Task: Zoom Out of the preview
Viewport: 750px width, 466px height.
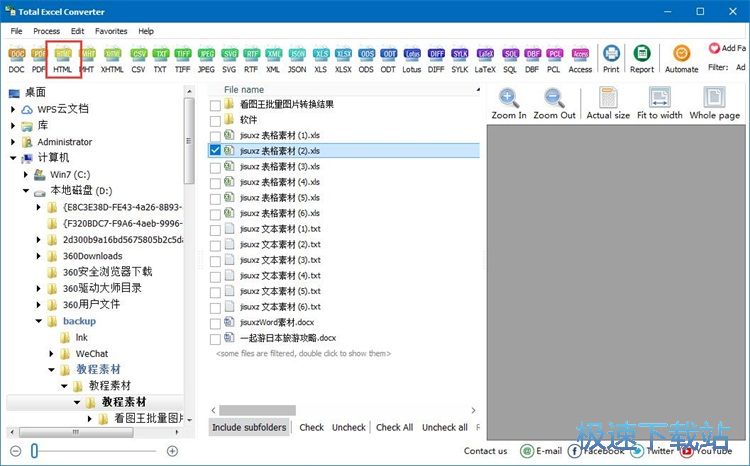Action: coord(554,103)
